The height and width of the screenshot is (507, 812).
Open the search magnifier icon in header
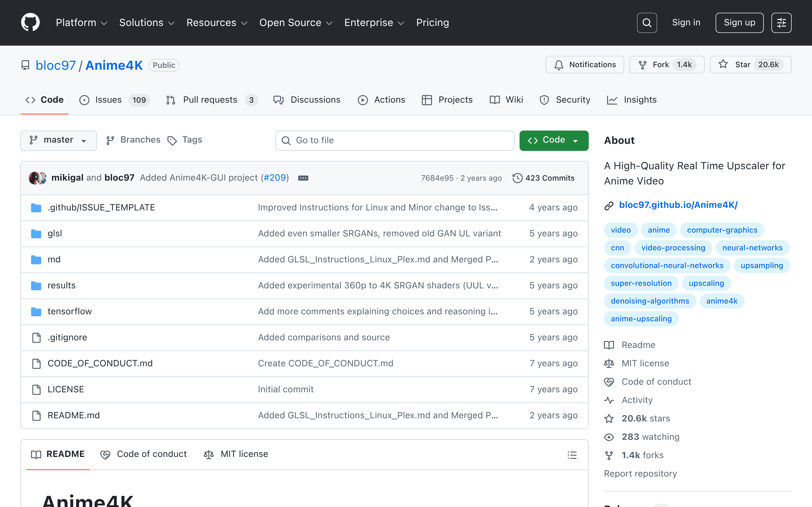click(646, 23)
